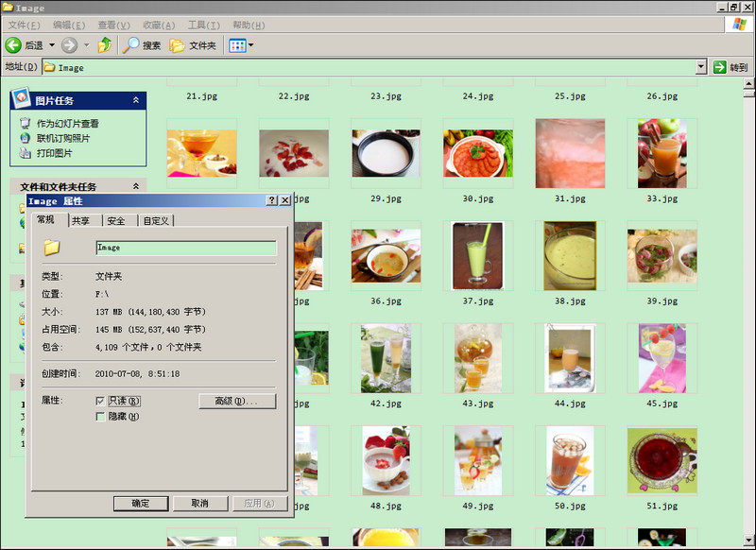
Task: Select the thumbnail above 44.jpg
Action: 570,358
